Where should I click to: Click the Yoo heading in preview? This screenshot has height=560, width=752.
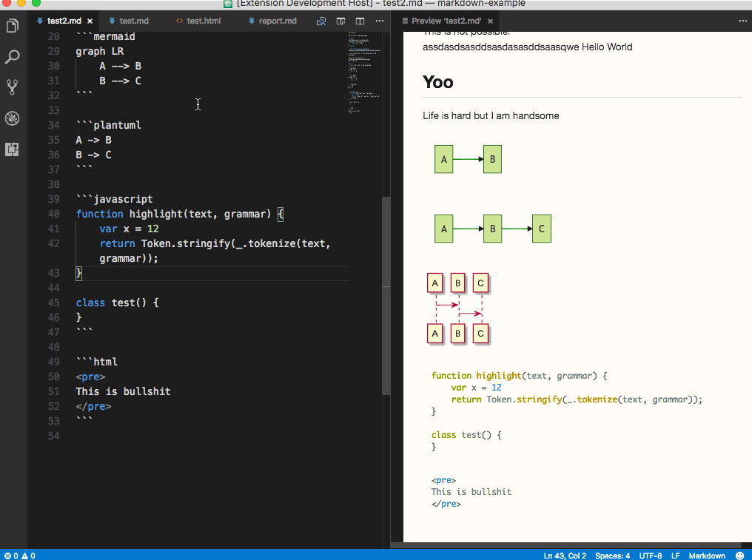click(438, 82)
